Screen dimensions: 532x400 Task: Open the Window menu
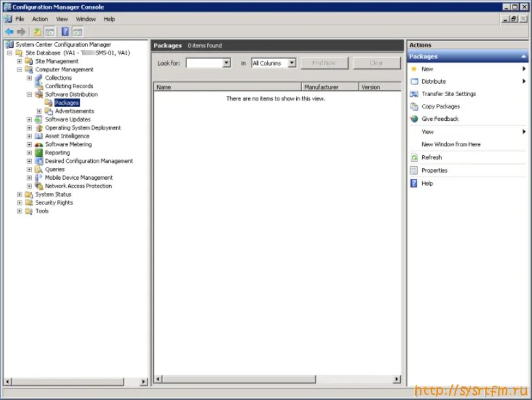(x=86, y=19)
